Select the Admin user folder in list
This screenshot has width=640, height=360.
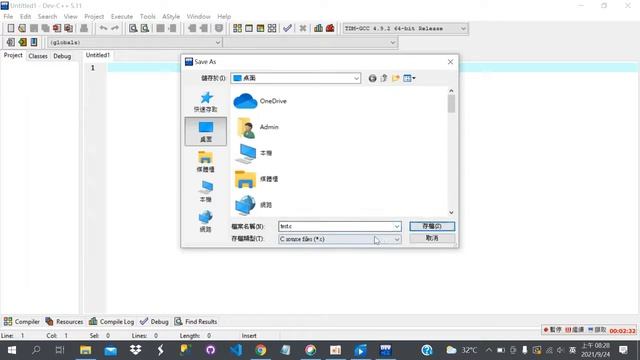[x=257, y=127]
